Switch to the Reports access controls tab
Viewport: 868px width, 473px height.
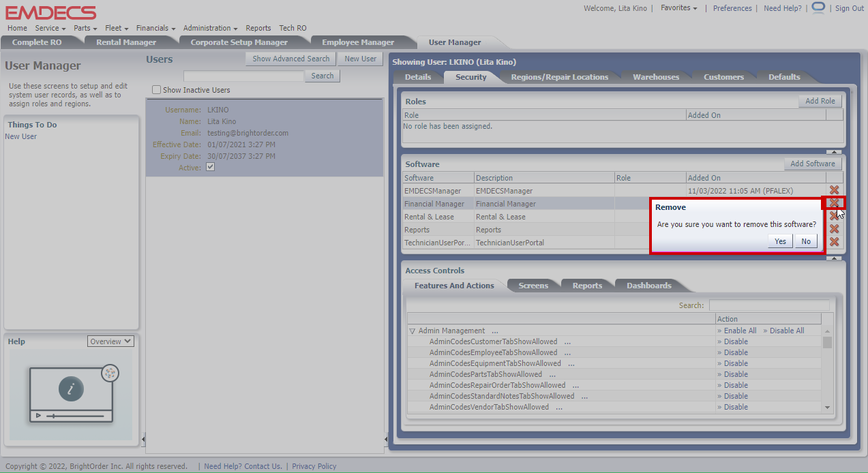(x=587, y=286)
